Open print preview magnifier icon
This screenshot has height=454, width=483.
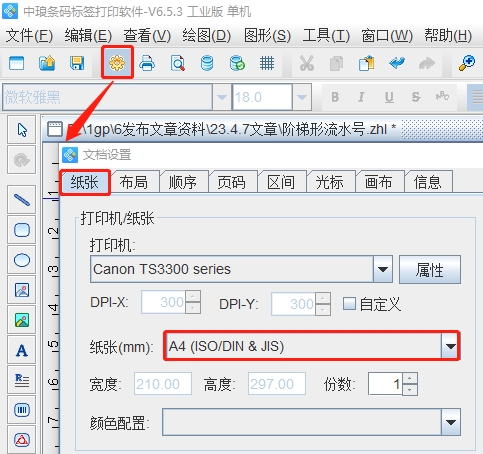click(177, 63)
